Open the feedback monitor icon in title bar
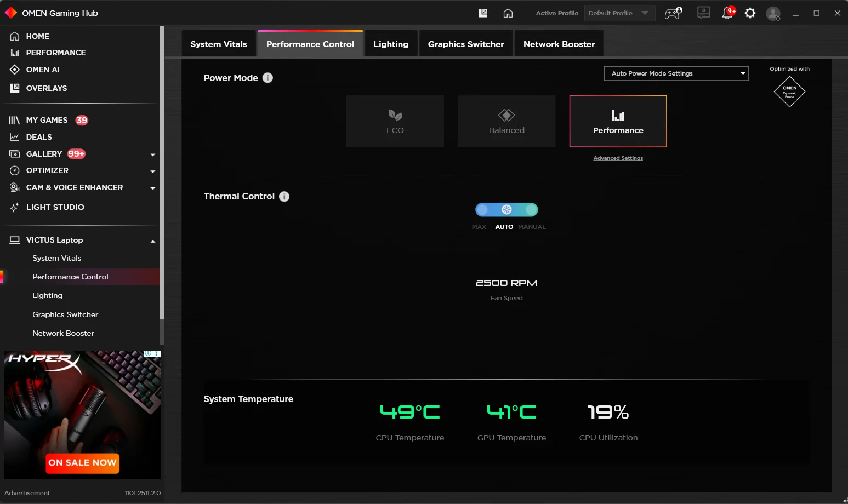Screen dimensions: 848x504 (704, 13)
